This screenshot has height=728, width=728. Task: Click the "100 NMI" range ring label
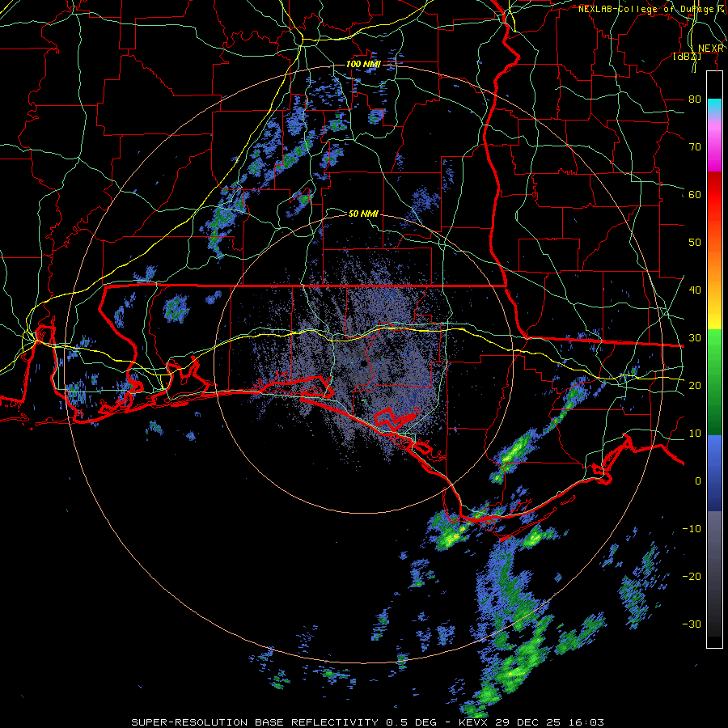tap(363, 64)
